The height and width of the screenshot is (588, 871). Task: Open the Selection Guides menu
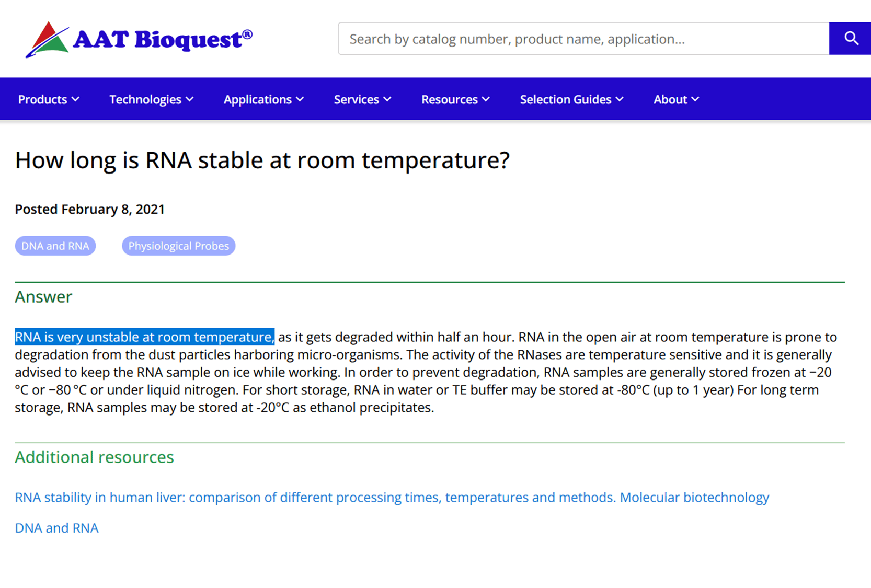pos(566,99)
